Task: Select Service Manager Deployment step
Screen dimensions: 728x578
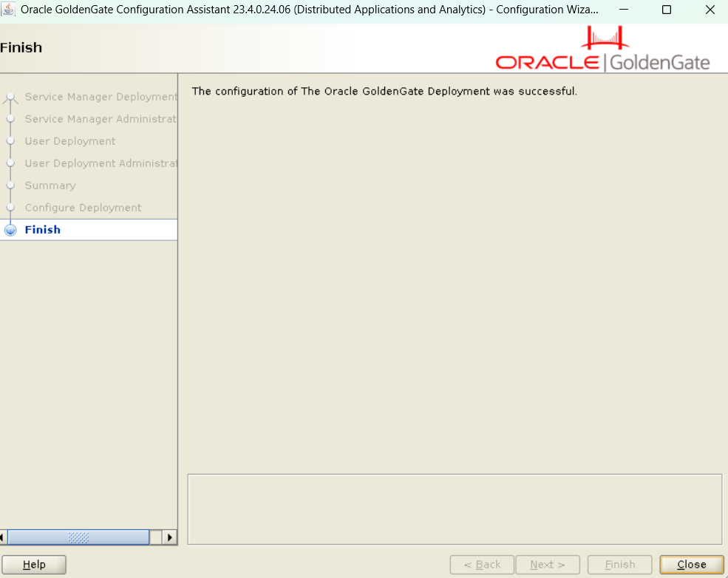Action: point(101,97)
